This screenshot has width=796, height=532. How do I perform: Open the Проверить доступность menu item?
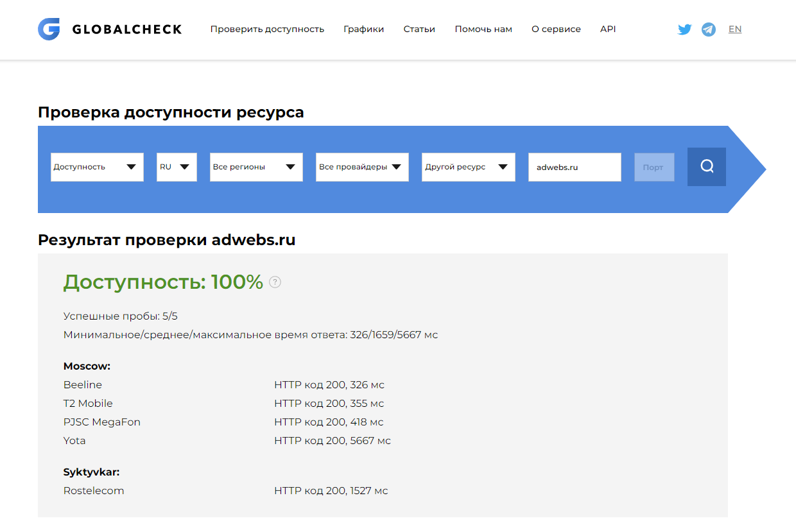coord(267,30)
